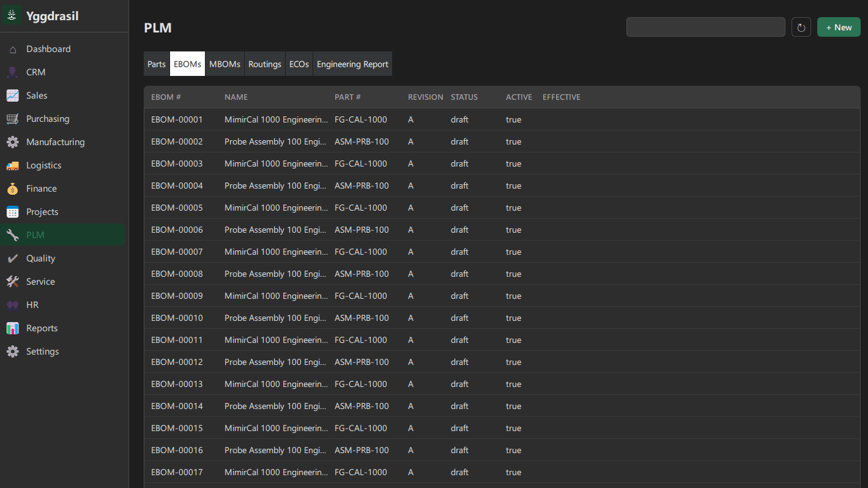Select the HR module icon

(x=12, y=304)
